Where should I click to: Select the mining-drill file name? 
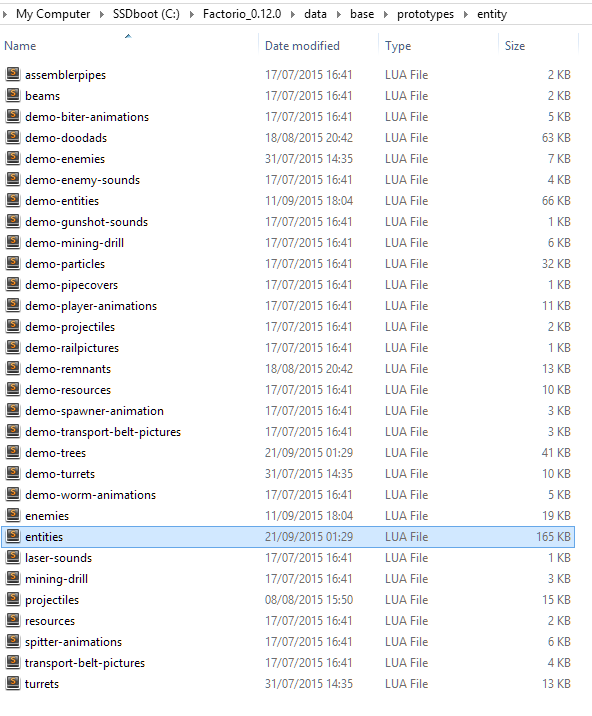(x=56, y=579)
